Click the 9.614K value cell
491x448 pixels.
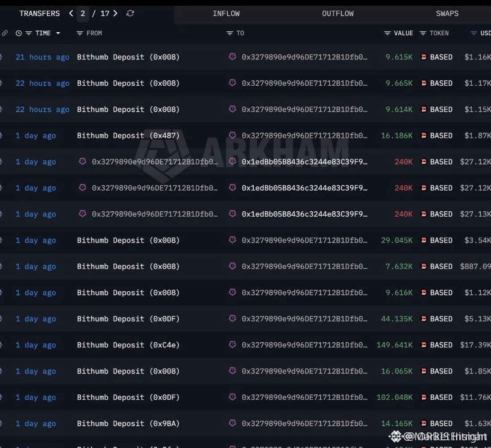click(399, 109)
